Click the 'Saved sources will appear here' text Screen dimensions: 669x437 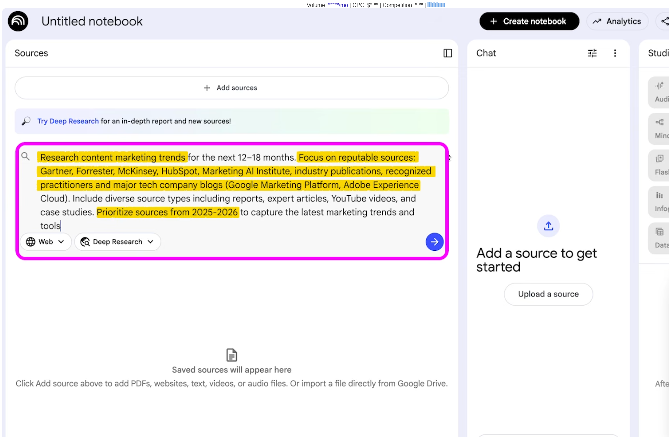tap(232, 370)
